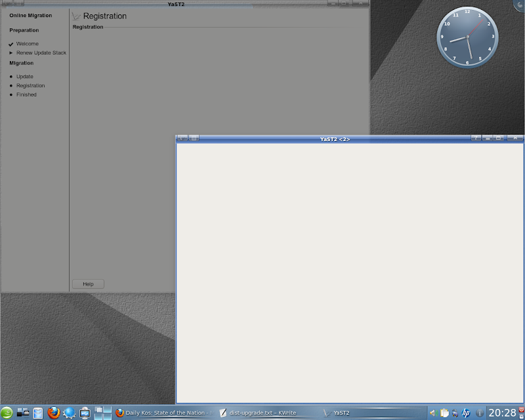Viewport: 525px width, 420px height.
Task: Minimize the YaST2 <2> window
Action: pos(488,138)
